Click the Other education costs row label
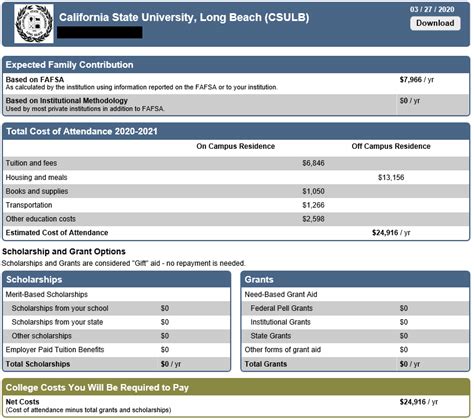The width and height of the screenshot is (474, 420). point(41,219)
